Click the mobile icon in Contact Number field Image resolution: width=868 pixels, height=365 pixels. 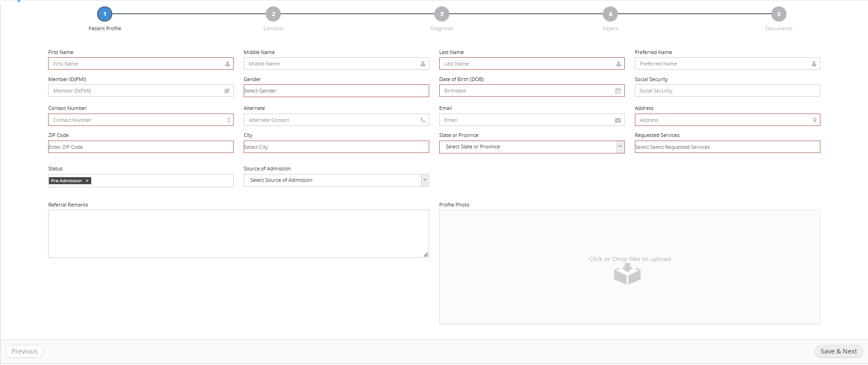pyautogui.click(x=229, y=120)
